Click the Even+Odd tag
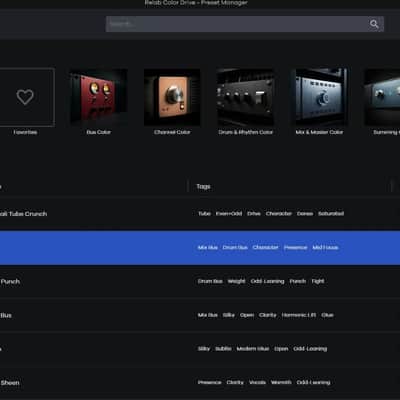 (x=229, y=214)
